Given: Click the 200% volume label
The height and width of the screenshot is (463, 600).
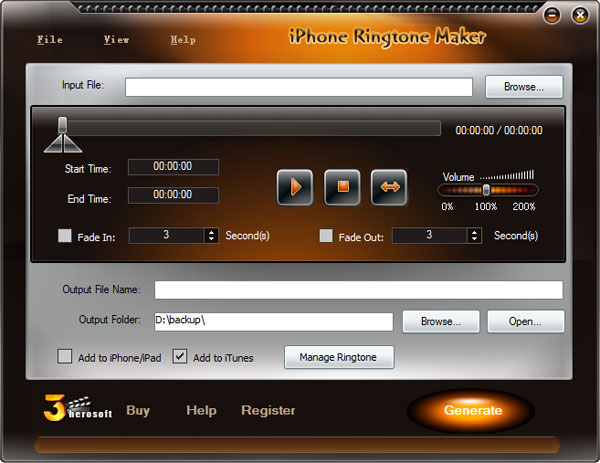Looking at the screenshot, I should [x=524, y=207].
